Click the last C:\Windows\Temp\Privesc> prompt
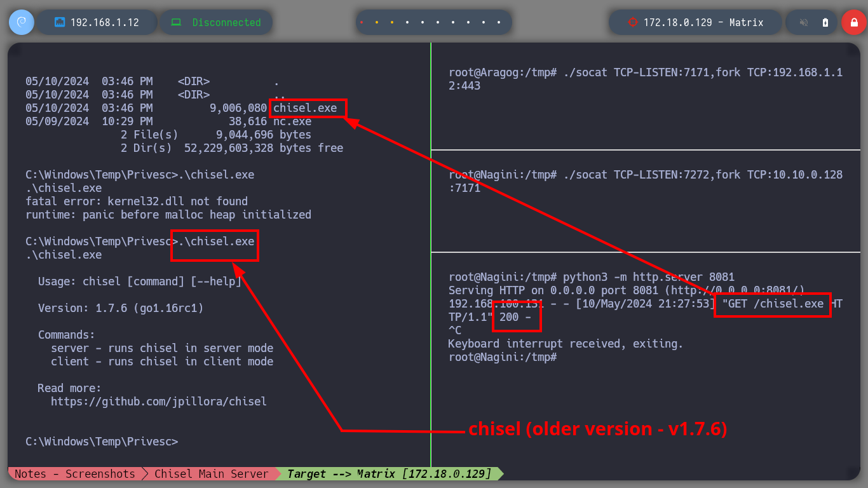Image resolution: width=868 pixels, height=488 pixels. (102, 442)
